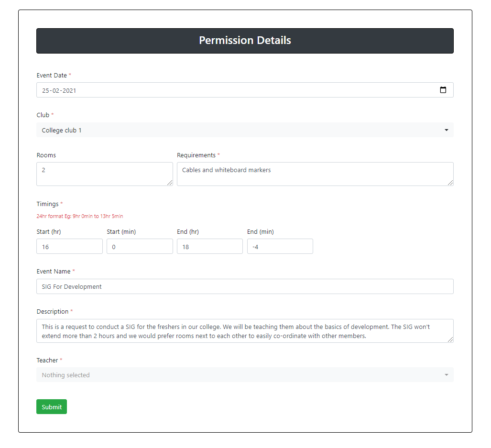This screenshot has width=491, height=448.
Task: Select the Start (hr) field containing 16
Action: coord(69,246)
